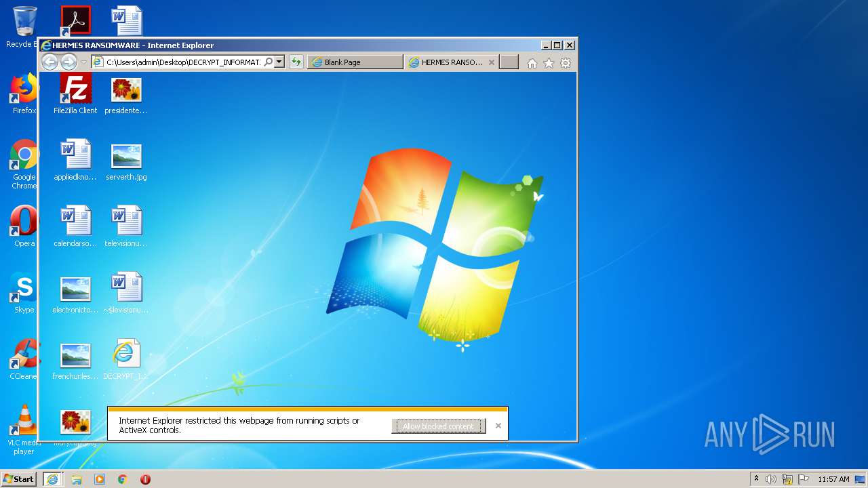The width and height of the screenshot is (868, 488).
Task: Open Windows Media Player from taskbar
Action: 100,479
